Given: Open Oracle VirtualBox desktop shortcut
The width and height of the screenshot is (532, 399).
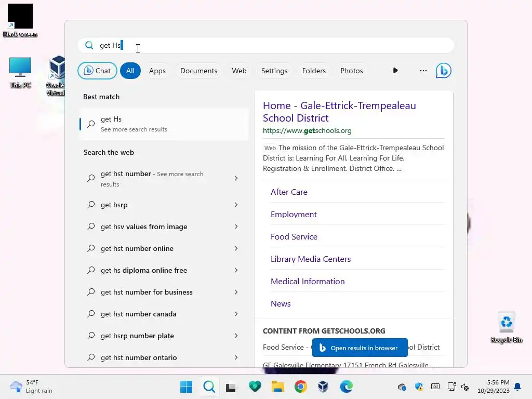Looking at the screenshot, I should point(56,75).
